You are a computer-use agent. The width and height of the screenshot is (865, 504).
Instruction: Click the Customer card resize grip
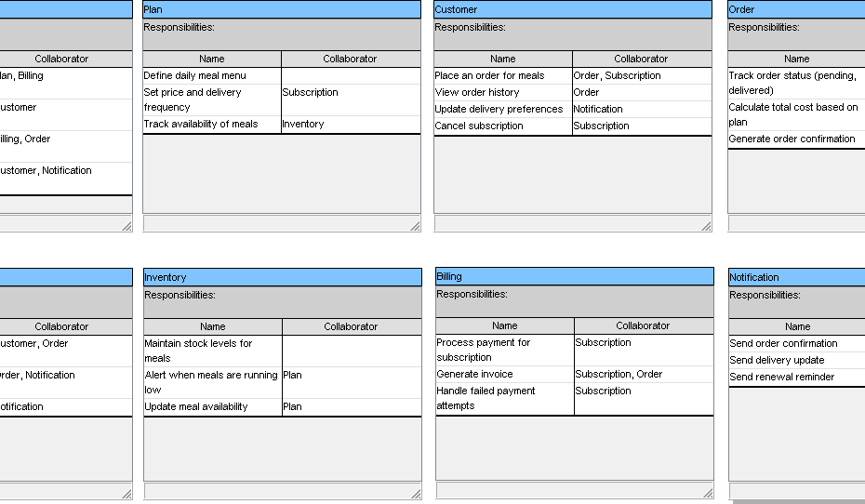(x=706, y=226)
